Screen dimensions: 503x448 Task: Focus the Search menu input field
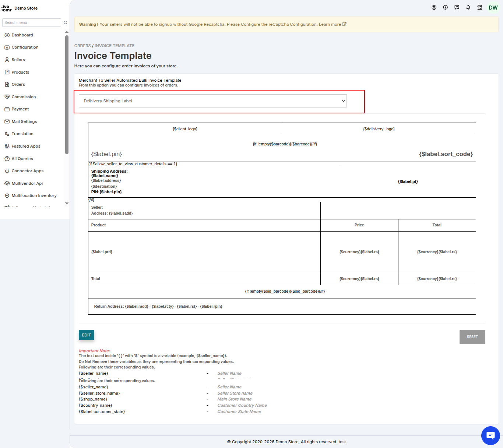32,22
